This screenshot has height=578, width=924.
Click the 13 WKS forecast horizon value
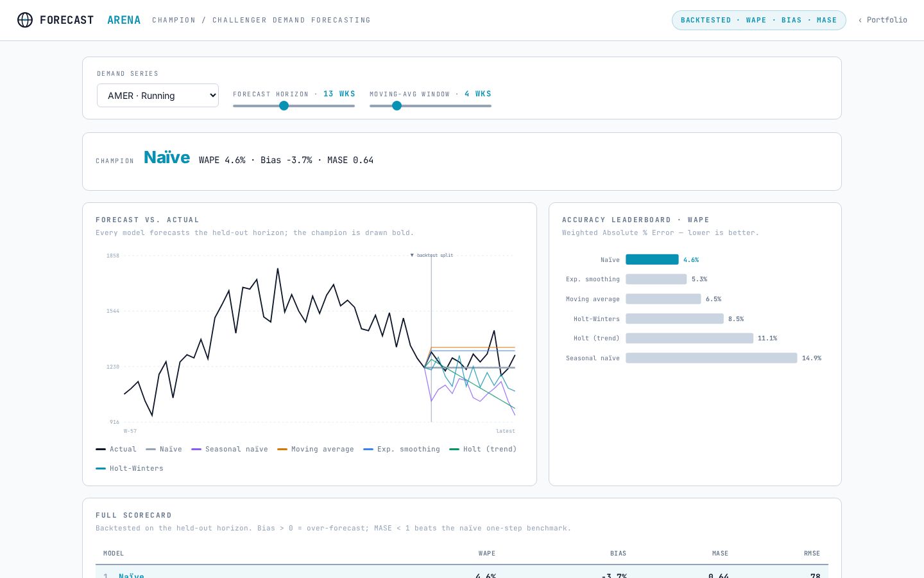click(x=339, y=94)
